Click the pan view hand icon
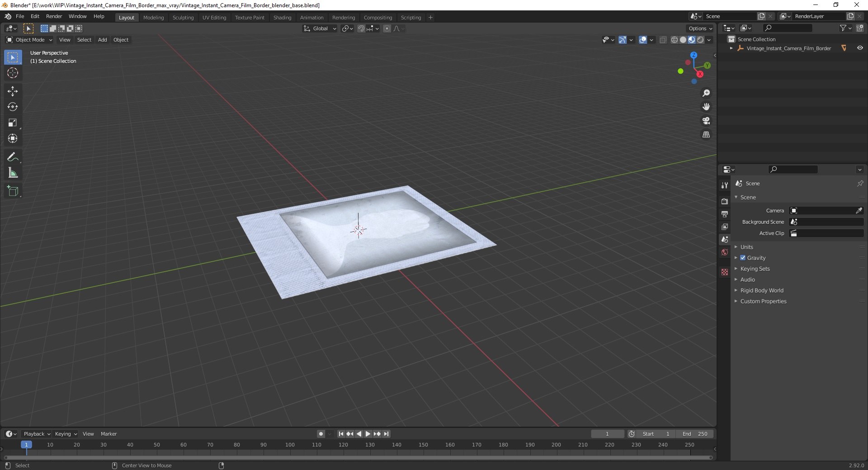This screenshot has height=470, width=868. pos(706,107)
